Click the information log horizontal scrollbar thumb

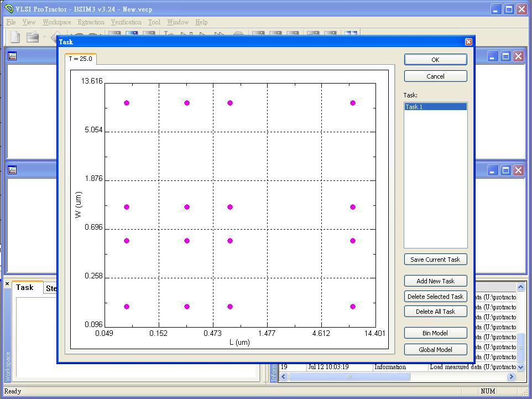(349, 377)
